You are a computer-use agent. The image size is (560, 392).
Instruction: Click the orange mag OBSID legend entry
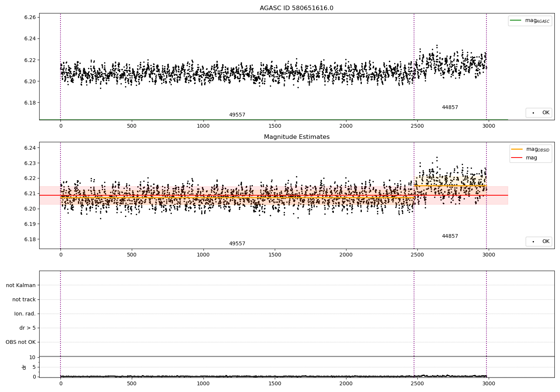tap(530, 149)
